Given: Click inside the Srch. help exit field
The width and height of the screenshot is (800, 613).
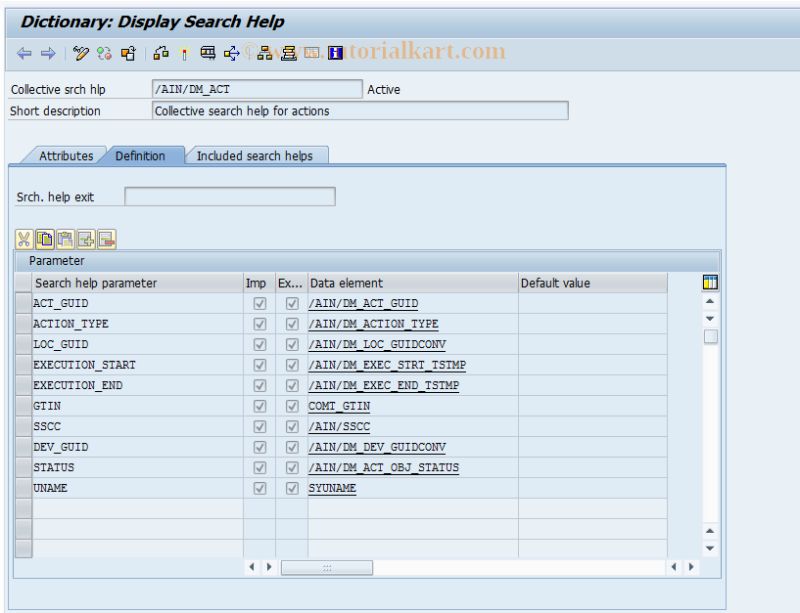Looking at the screenshot, I should pos(230,197).
